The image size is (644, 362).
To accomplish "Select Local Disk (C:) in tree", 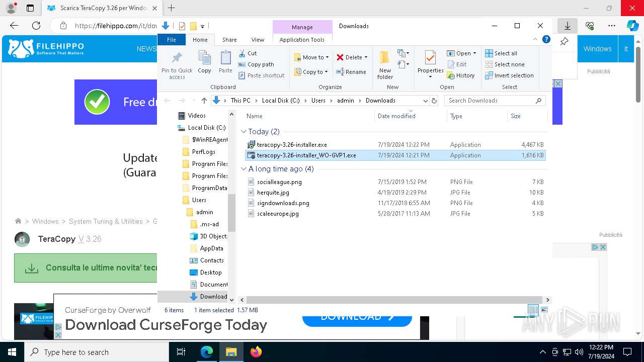I will point(206,128).
